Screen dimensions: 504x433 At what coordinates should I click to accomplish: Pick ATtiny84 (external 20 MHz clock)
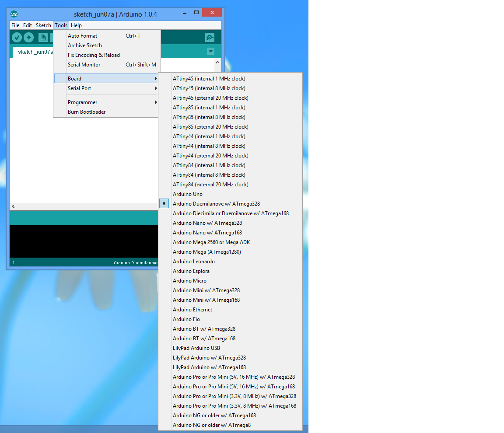click(x=230, y=185)
